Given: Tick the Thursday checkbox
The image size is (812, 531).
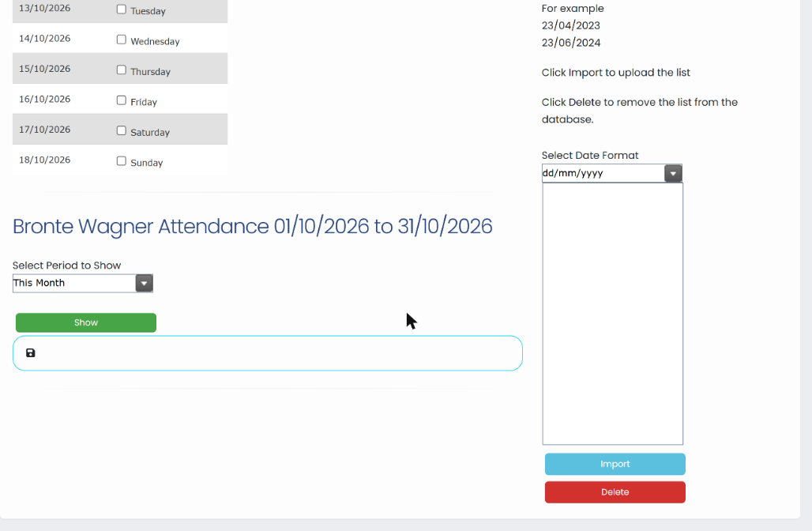Looking at the screenshot, I should [x=121, y=70].
